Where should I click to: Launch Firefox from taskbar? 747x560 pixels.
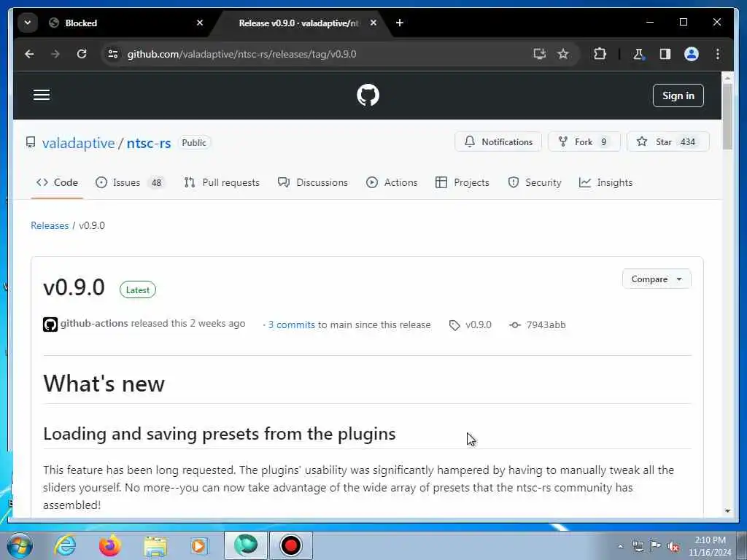point(110,545)
